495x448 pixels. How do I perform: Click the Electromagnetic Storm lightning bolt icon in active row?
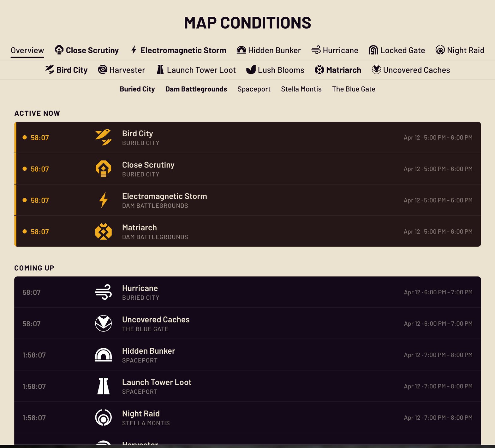point(103,200)
